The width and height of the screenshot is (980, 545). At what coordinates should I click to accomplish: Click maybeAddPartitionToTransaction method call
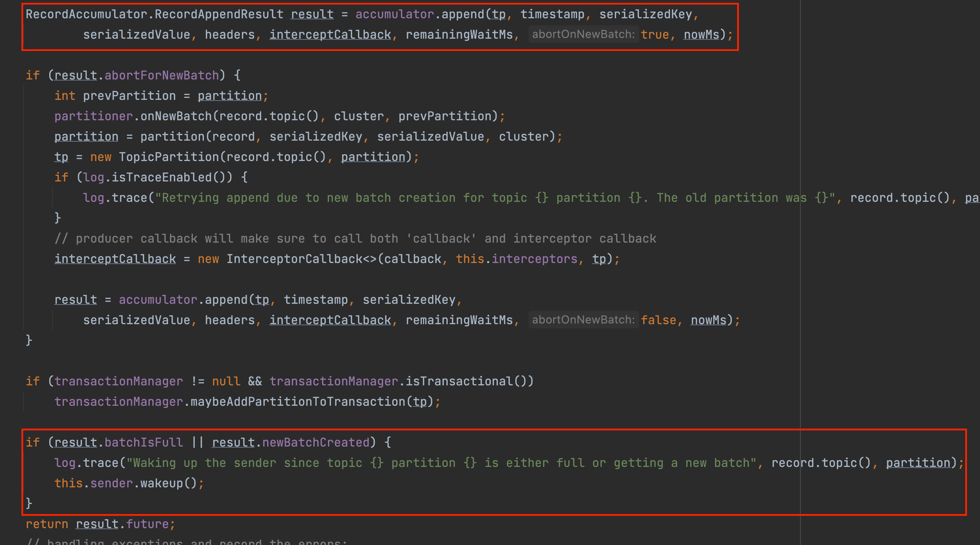(x=298, y=402)
